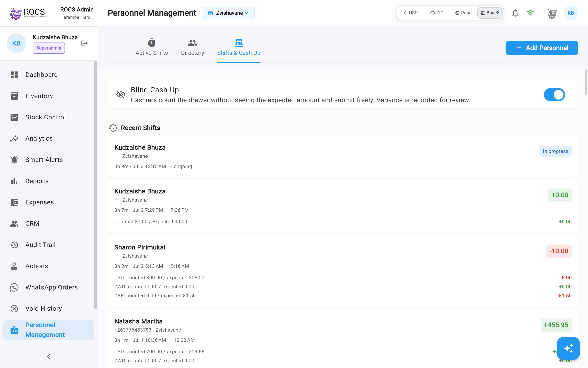The image size is (588, 368).
Task: Switch to the Directory tab
Action: (193, 47)
